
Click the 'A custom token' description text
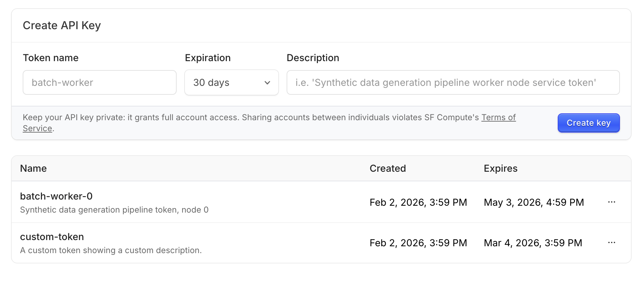coord(111,250)
